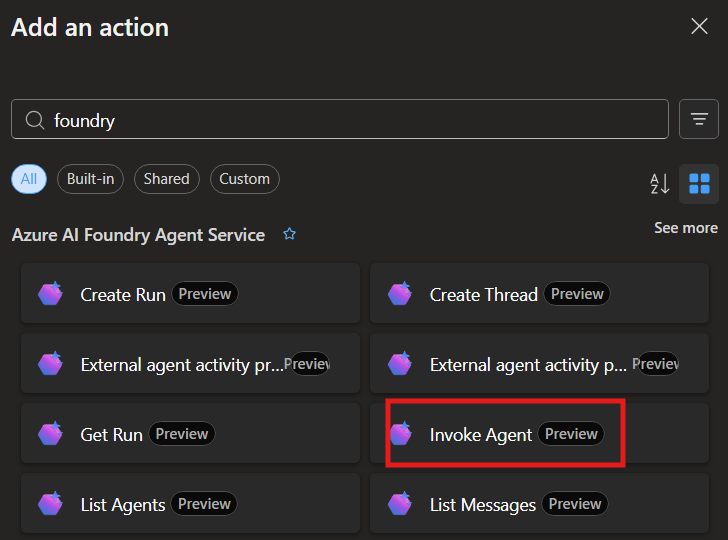This screenshot has height=540, width=728.
Task: Click the Create Thread connector icon
Action: (400, 293)
